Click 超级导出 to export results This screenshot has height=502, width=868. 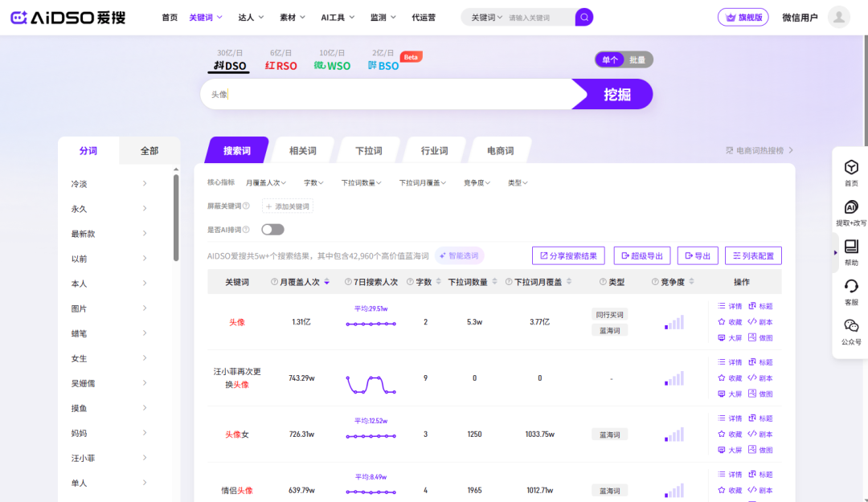[641, 255]
